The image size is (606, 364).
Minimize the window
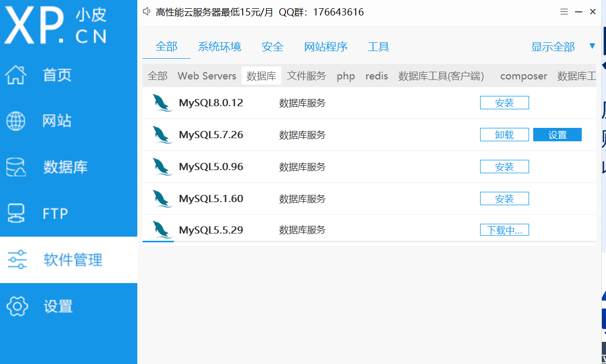pyautogui.click(x=579, y=12)
